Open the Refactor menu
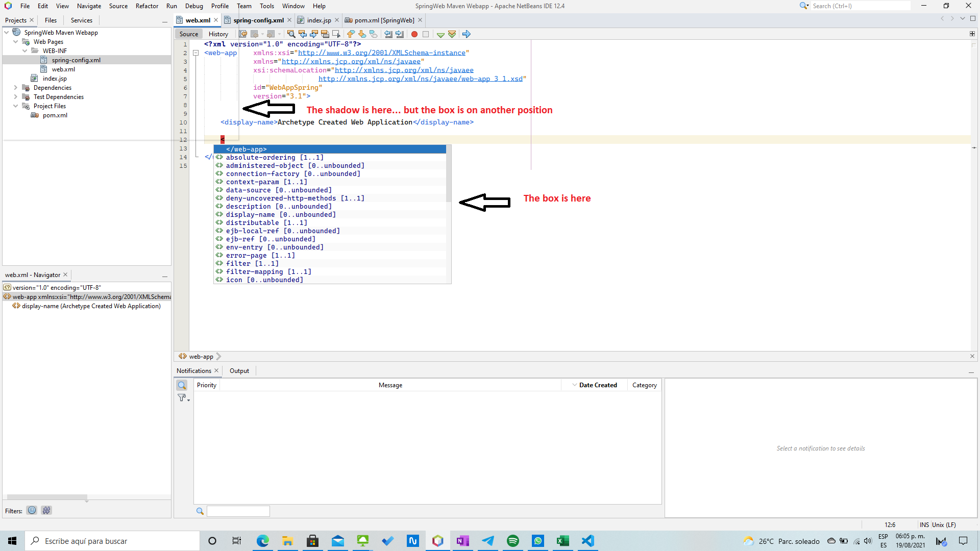Screen dimensions: 980x551 (x=146, y=6)
